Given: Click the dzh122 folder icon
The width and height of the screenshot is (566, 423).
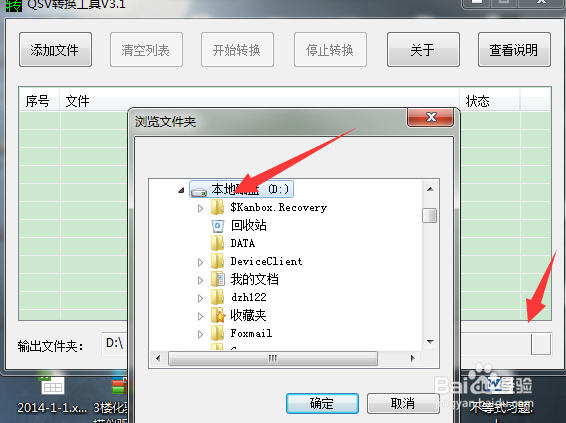Looking at the screenshot, I should point(217,297).
